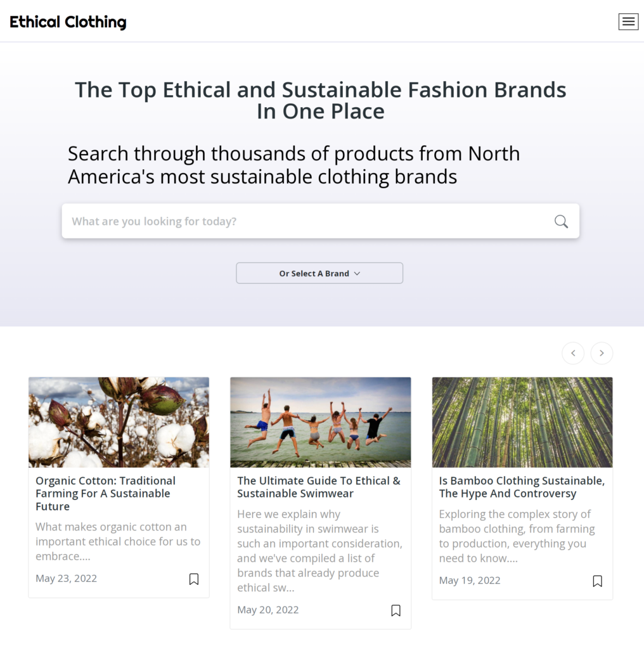This screenshot has width=644, height=649.
Task: Go to previous carousel slide
Action: 573,353
